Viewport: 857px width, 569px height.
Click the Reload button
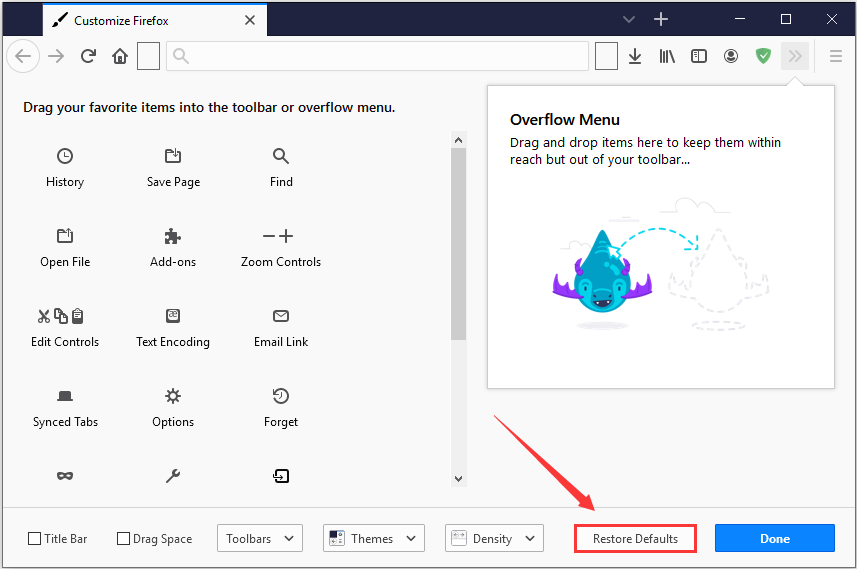click(x=88, y=56)
